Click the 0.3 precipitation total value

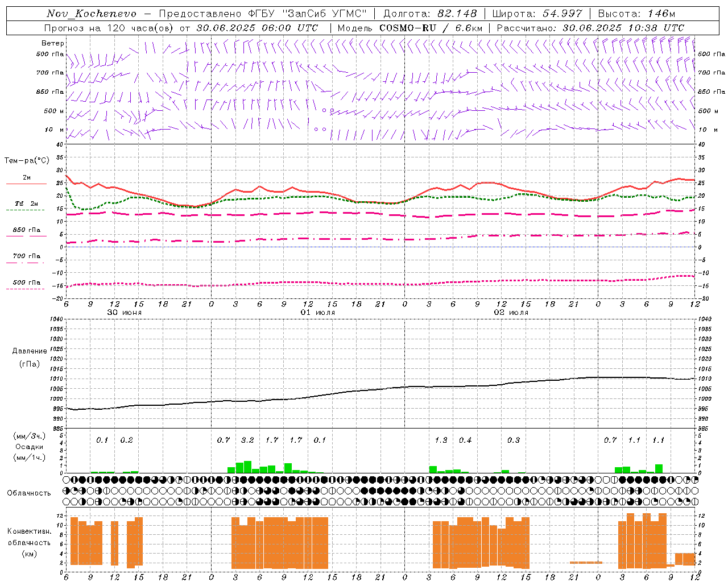(x=514, y=440)
